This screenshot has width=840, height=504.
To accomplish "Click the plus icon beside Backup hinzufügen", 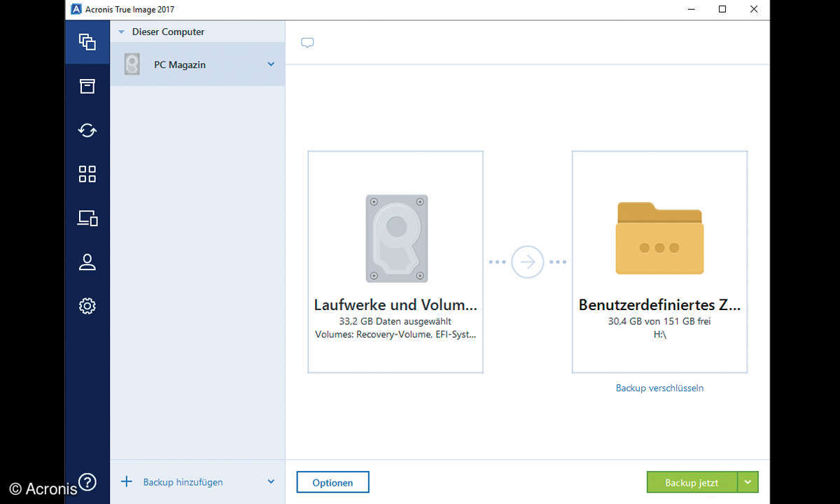I will click(127, 482).
